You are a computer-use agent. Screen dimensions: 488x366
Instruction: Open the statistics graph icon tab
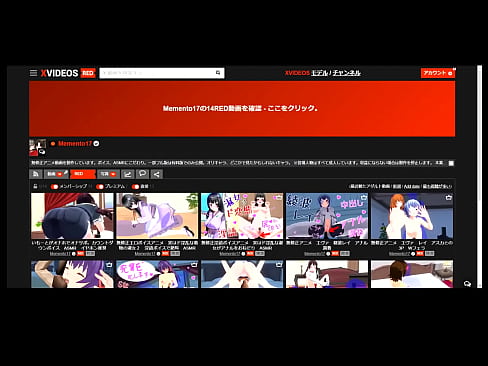click(128, 174)
